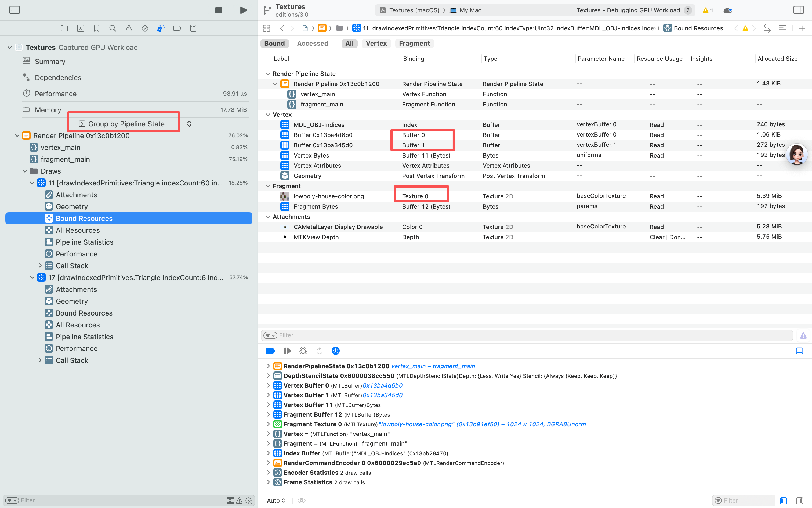Open All Resources under draw call 17
812x508 pixels.
[x=78, y=325]
